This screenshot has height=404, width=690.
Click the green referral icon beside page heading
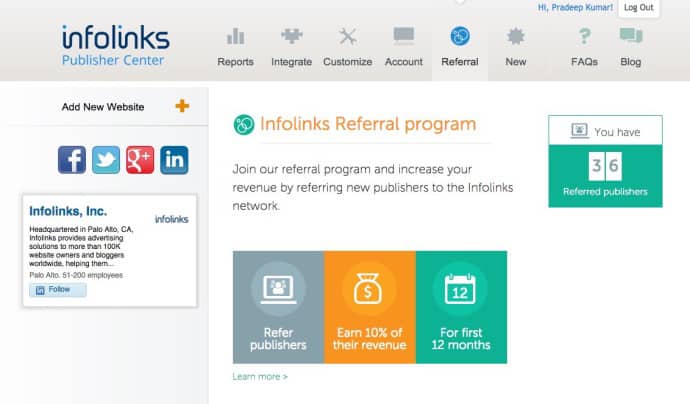[x=244, y=125]
